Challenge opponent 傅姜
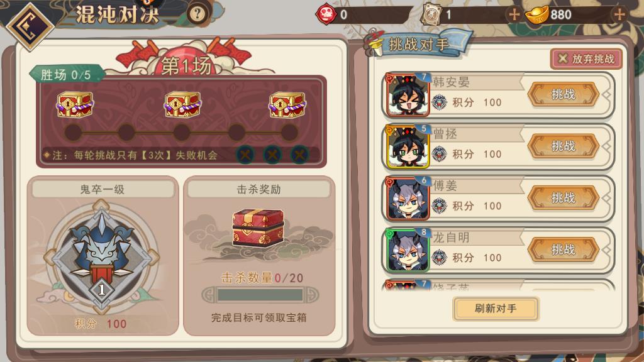The image size is (644, 362). [x=563, y=198]
